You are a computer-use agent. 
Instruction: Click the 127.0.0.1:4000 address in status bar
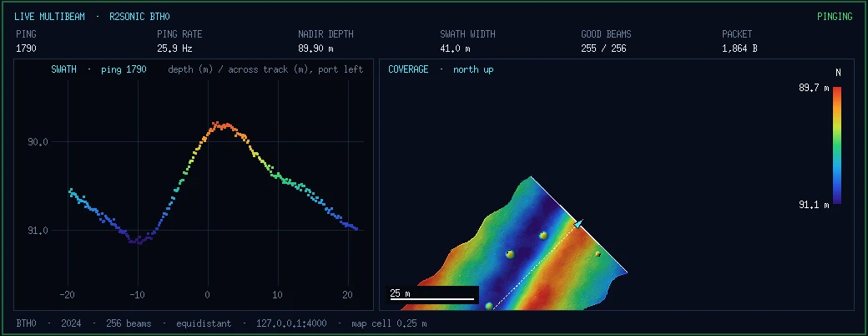tap(292, 323)
